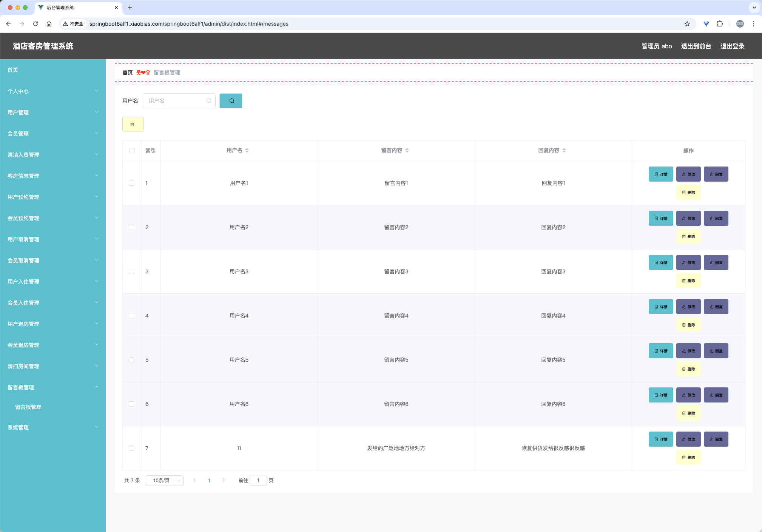The width and height of the screenshot is (762, 532).
Task: Click 修改 for row 用户名1
Action: (688, 174)
